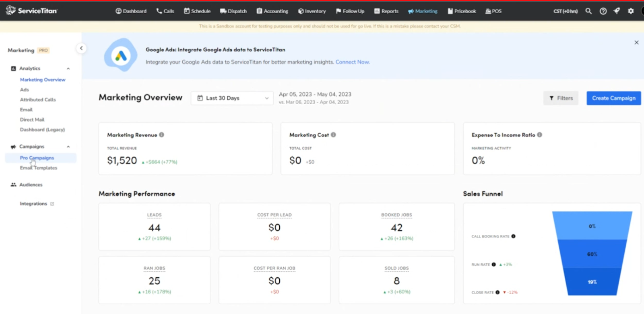Click the Create Campaign button

pos(613,98)
